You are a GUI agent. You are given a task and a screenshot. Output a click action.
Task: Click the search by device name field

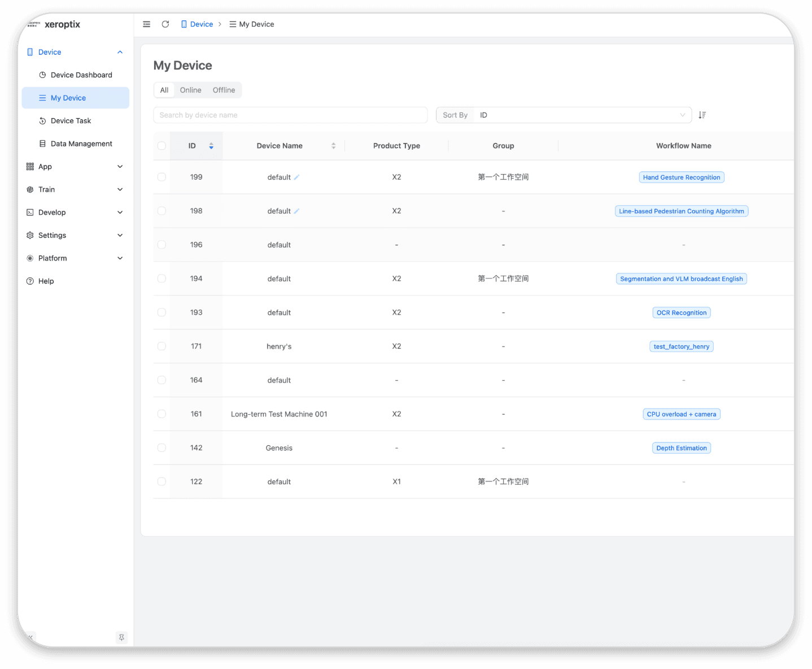(291, 115)
